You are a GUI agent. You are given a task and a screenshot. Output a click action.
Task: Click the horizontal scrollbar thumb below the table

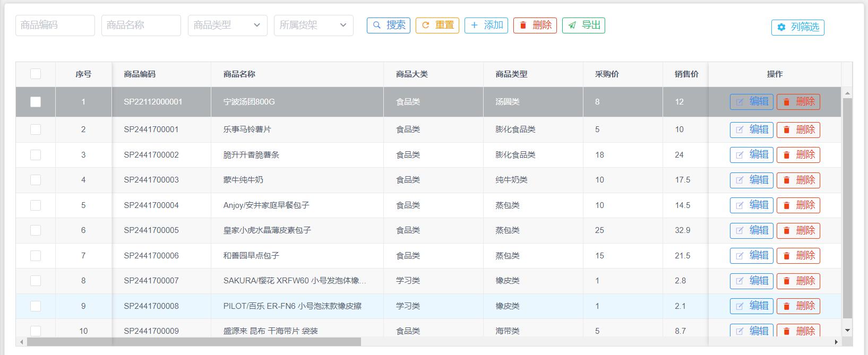click(x=194, y=342)
